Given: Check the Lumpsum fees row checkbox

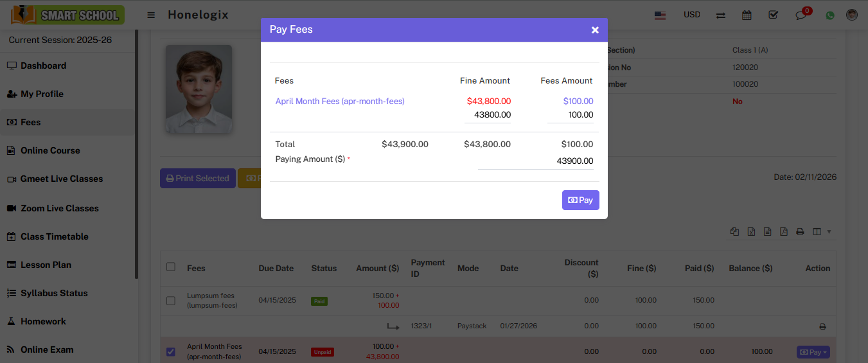Looking at the screenshot, I should (x=170, y=300).
